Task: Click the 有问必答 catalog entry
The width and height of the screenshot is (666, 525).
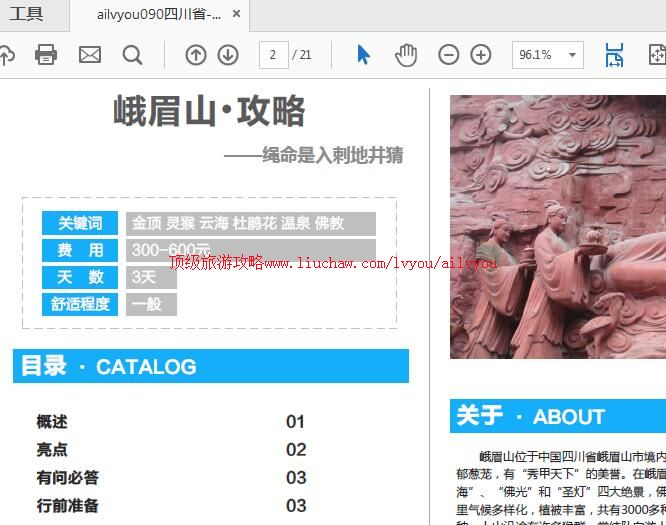Action: (68, 478)
